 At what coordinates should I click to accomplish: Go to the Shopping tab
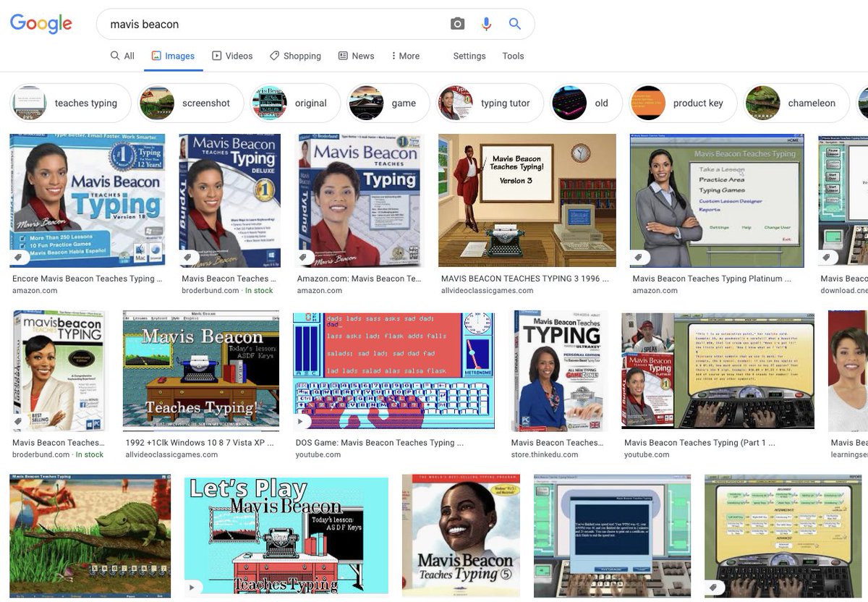coord(295,56)
